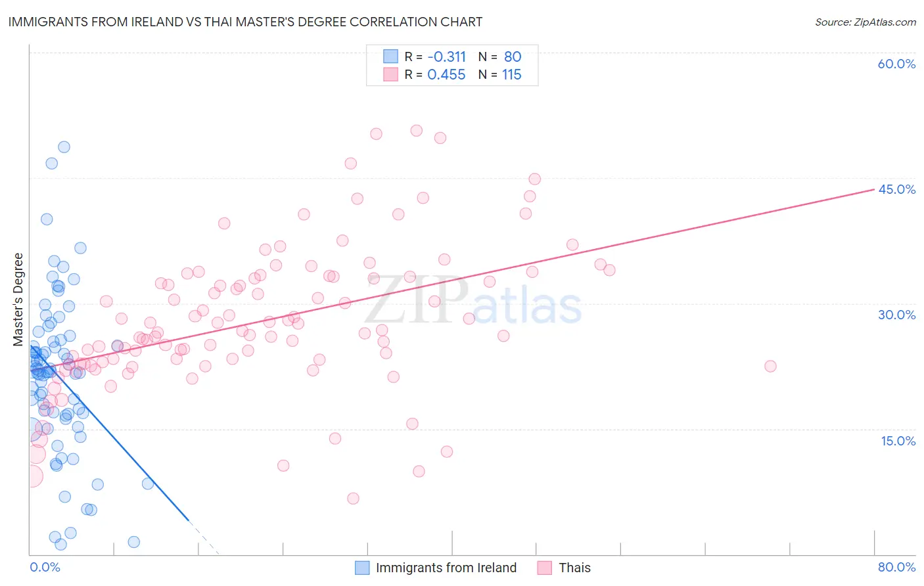Click the ZIPatlas watermark in the chart
This screenshot has height=586, width=924.
tap(473, 302)
